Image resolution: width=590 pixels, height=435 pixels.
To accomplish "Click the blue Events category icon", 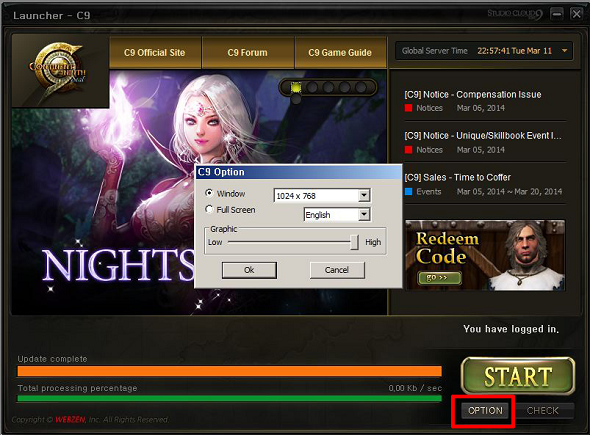I will tap(408, 192).
